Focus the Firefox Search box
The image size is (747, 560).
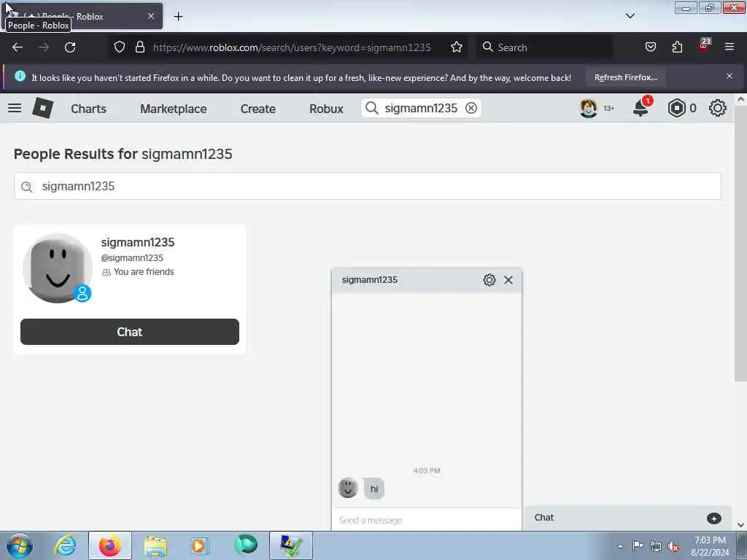pyautogui.click(x=546, y=47)
